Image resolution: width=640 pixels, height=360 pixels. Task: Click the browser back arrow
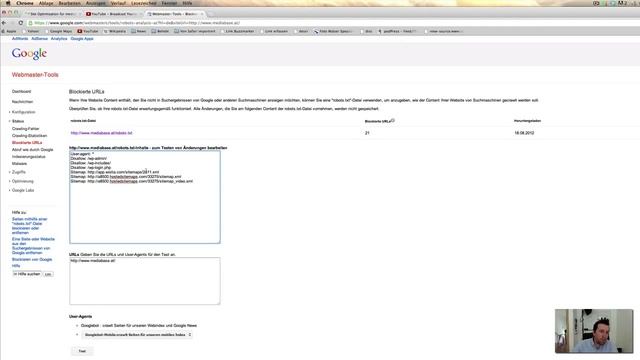point(4,23)
